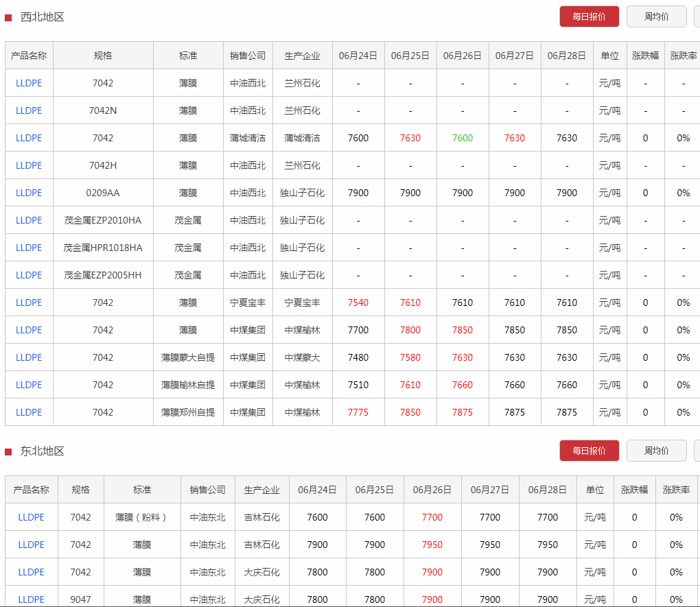Open LLDPE link in 薄膜榆林自提 row
The height and width of the screenshot is (607, 700).
point(29,385)
